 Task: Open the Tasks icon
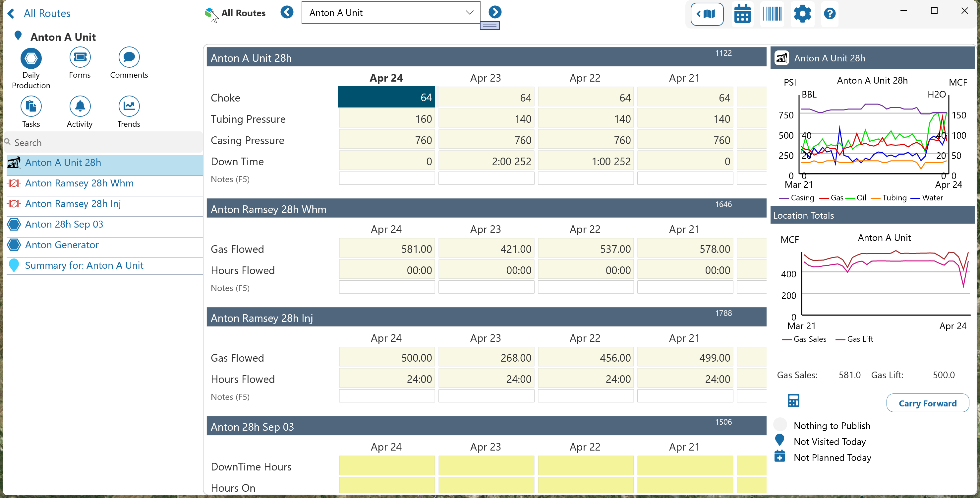[x=31, y=106]
